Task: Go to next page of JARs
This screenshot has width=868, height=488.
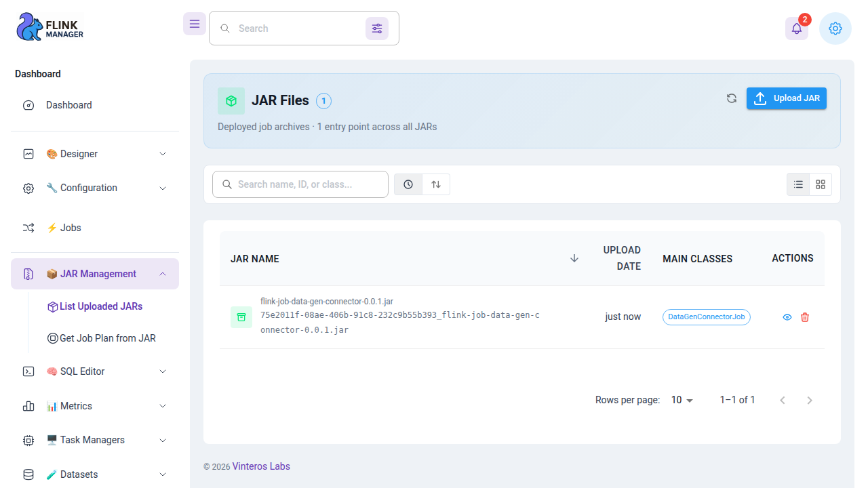Action: click(810, 400)
